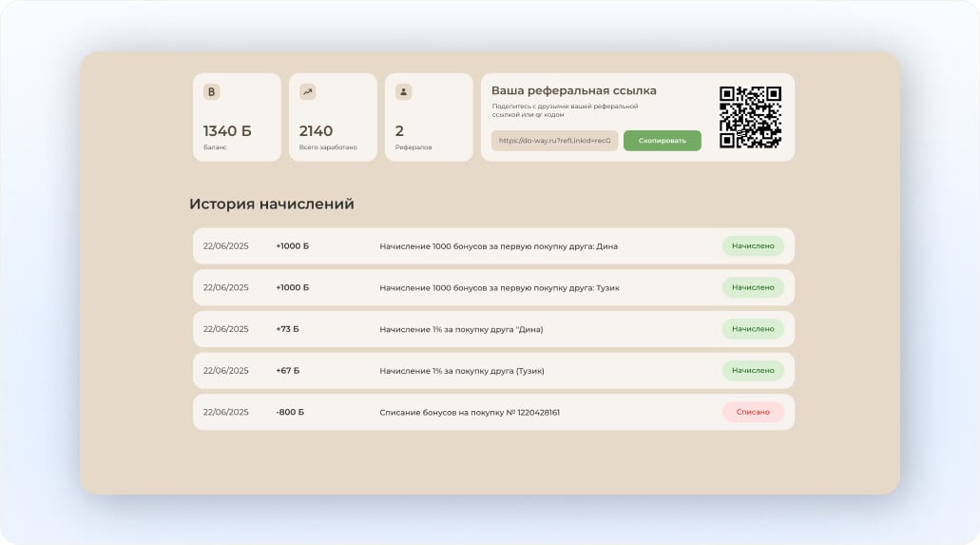Click the "Ваша реферальная ссылка" title
Viewport: 980px width, 545px height.
(x=573, y=90)
